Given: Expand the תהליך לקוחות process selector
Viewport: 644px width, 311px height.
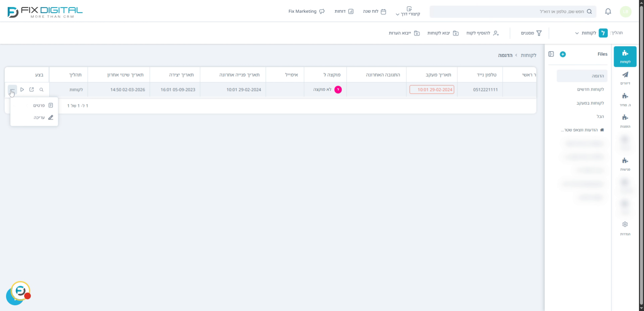Looking at the screenshot, I should [586, 33].
